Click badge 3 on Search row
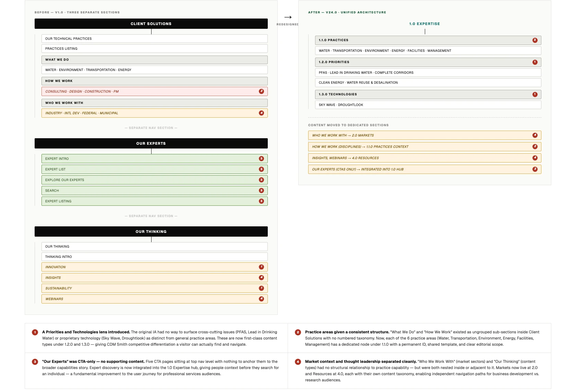 click(261, 190)
